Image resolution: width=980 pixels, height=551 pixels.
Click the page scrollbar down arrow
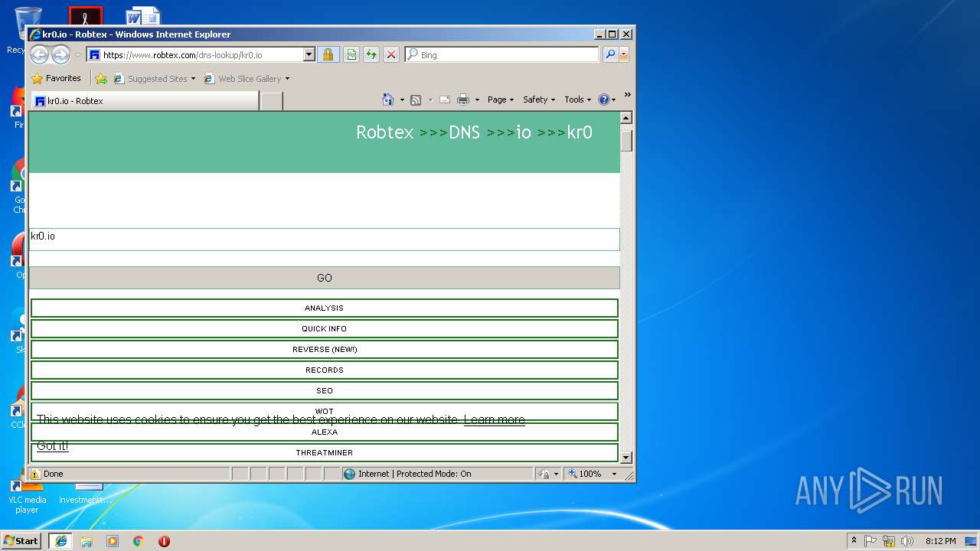(626, 458)
